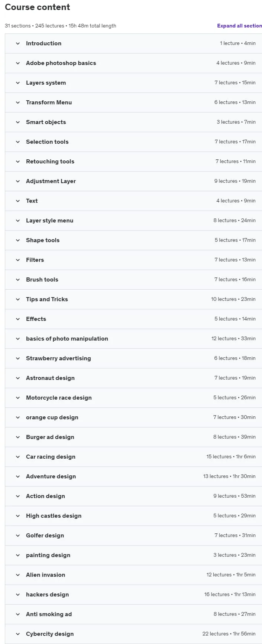Open the Strawberry advertising section row
The image size is (262, 644).
point(133,358)
